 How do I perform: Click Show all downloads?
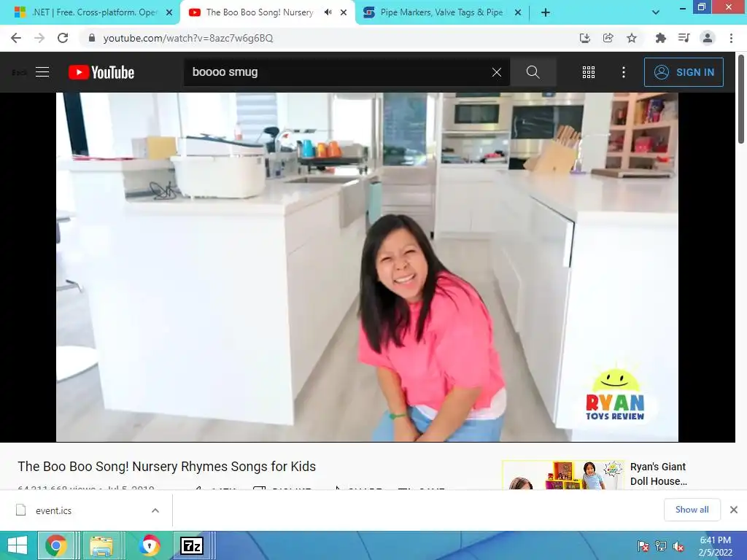tap(692, 510)
